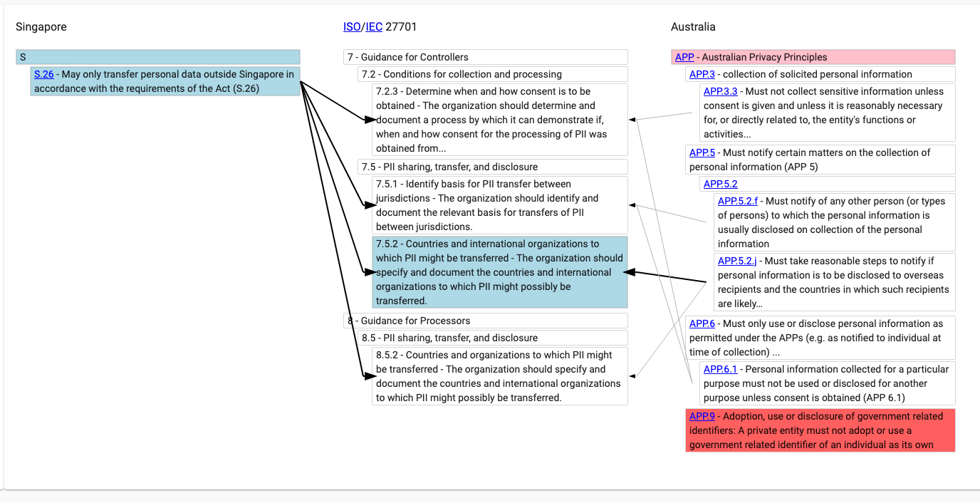The height and width of the screenshot is (503, 980).
Task: Click the APP.3.3 sensitive information description
Action: [x=823, y=113]
